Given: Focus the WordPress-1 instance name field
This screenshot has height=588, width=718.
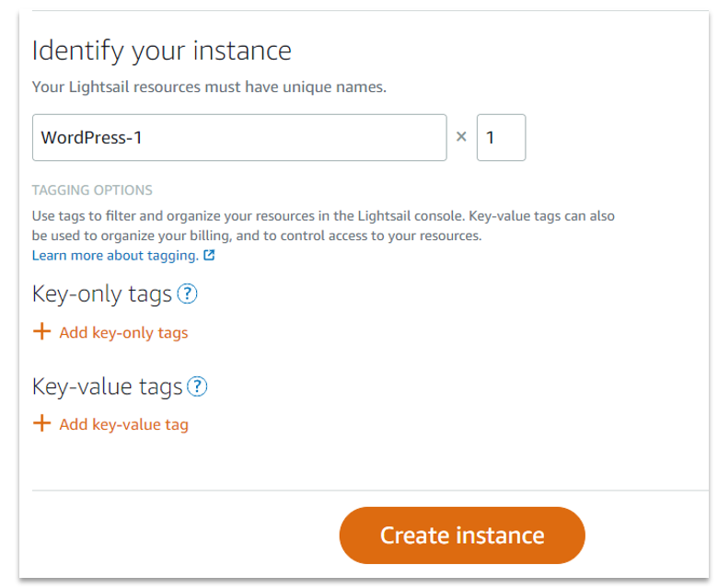Looking at the screenshot, I should 239,138.
